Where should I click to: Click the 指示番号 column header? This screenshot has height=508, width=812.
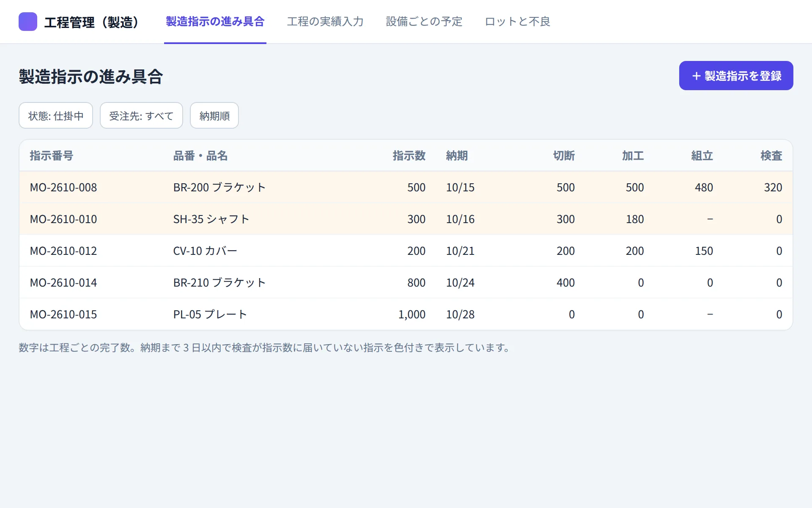tap(52, 156)
